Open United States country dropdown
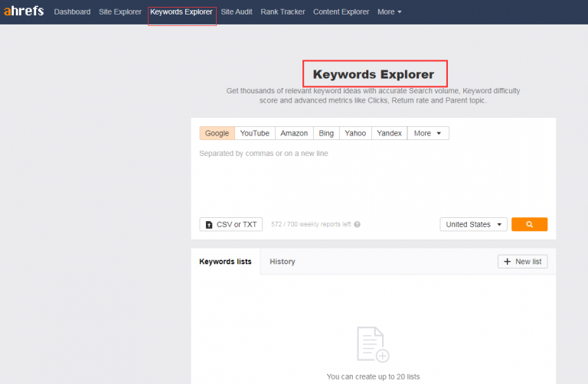 tap(473, 224)
